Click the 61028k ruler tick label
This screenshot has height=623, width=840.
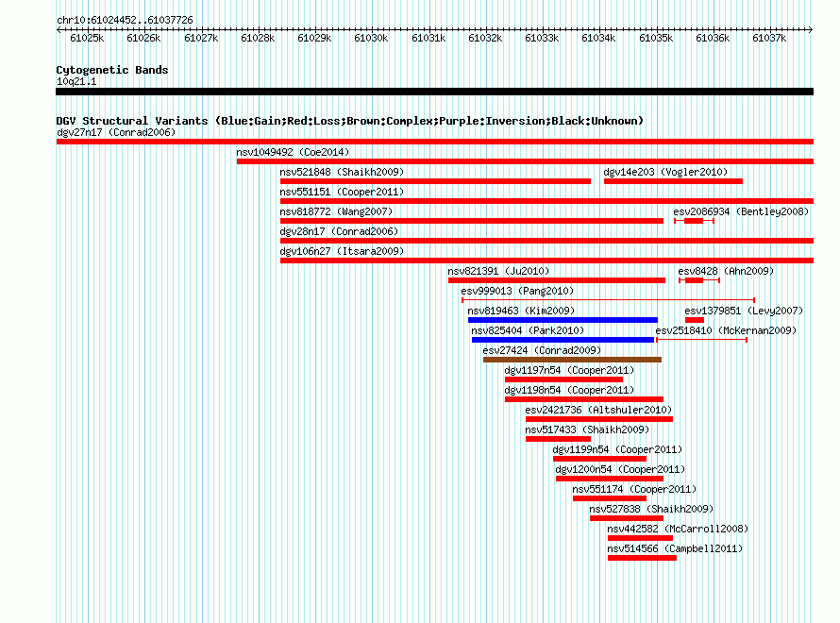[258, 38]
